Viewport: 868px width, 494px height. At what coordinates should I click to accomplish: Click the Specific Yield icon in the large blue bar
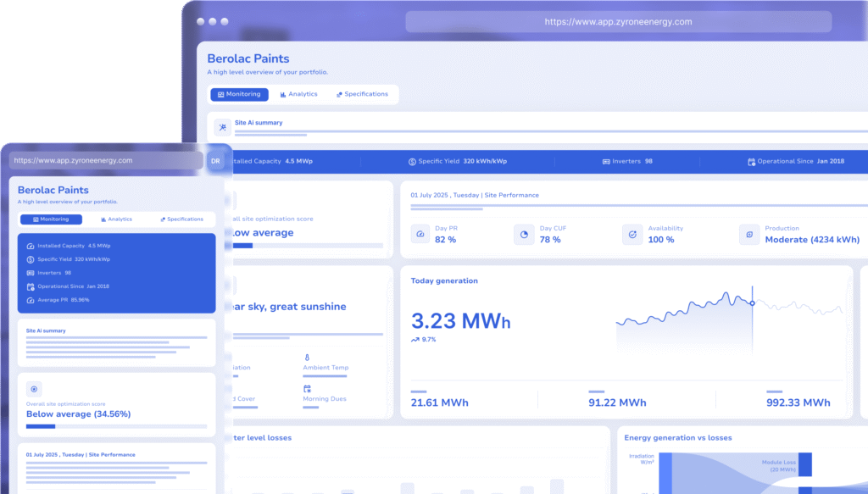(x=412, y=161)
